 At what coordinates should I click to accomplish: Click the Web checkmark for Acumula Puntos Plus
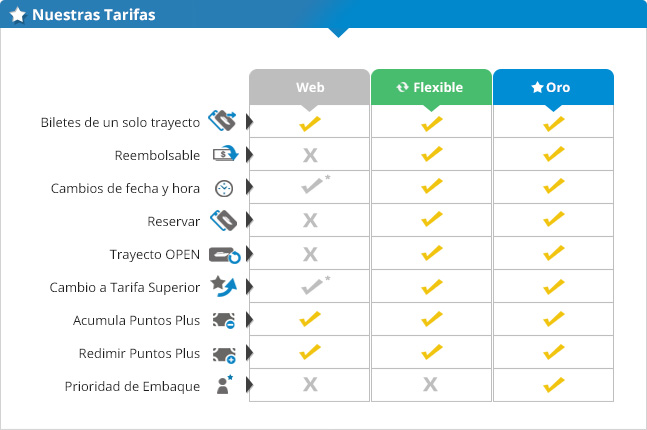310,319
